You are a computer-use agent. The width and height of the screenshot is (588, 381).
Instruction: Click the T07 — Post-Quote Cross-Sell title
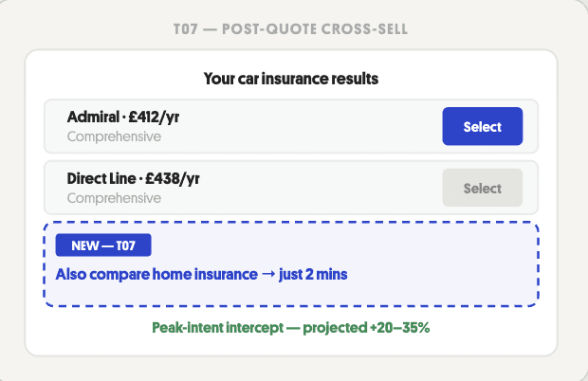[290, 29]
